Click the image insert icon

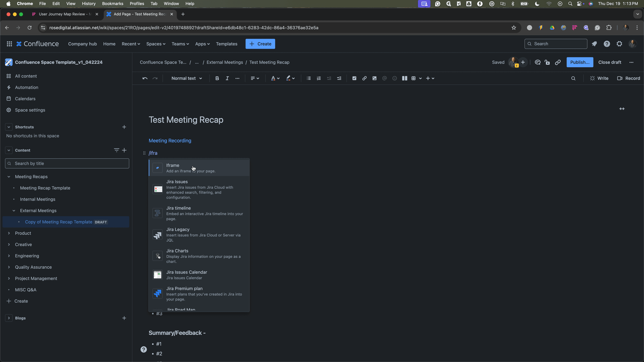point(374,78)
